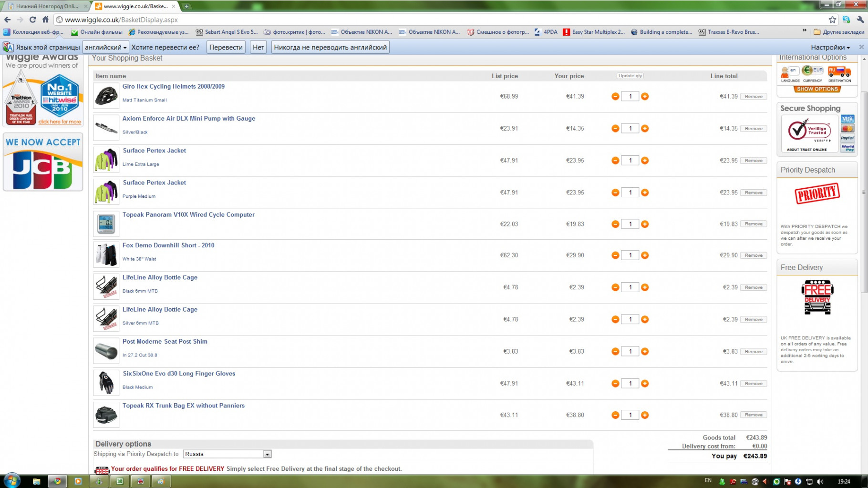Open the RU destination truck icon
This screenshot has width=868, height=488.
(839, 74)
